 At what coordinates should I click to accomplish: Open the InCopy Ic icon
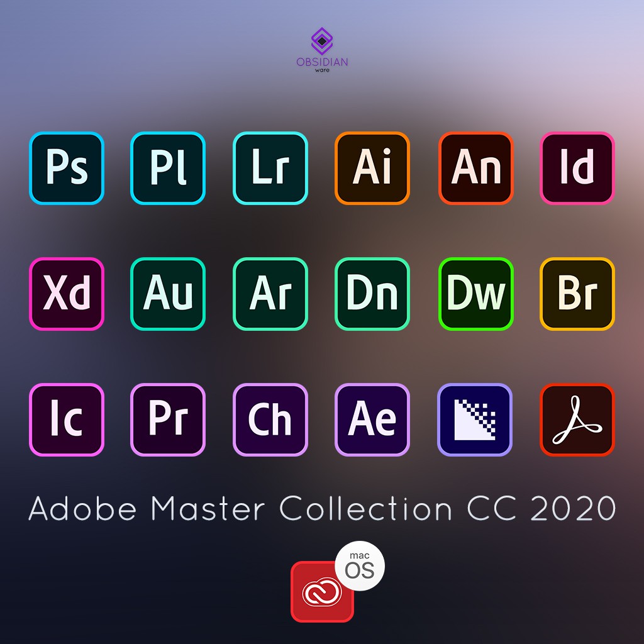pyautogui.click(x=67, y=419)
